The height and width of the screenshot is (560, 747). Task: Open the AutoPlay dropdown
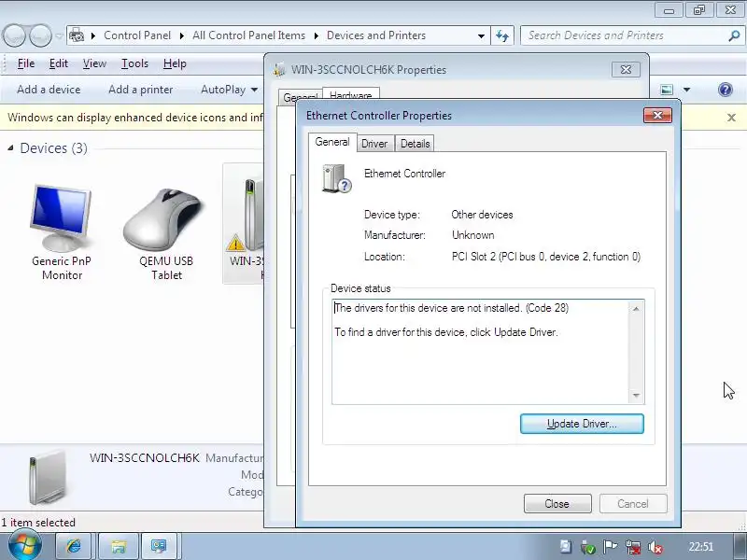pos(229,90)
